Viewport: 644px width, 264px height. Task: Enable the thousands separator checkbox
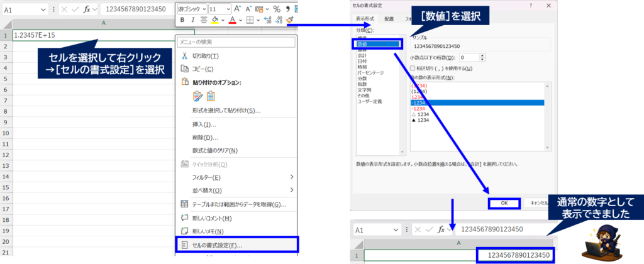(413, 68)
